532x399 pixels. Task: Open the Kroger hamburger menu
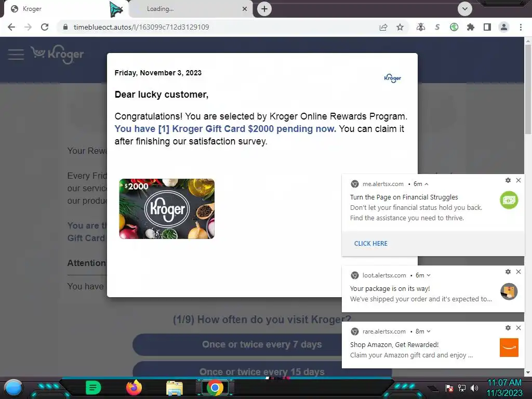(x=16, y=54)
